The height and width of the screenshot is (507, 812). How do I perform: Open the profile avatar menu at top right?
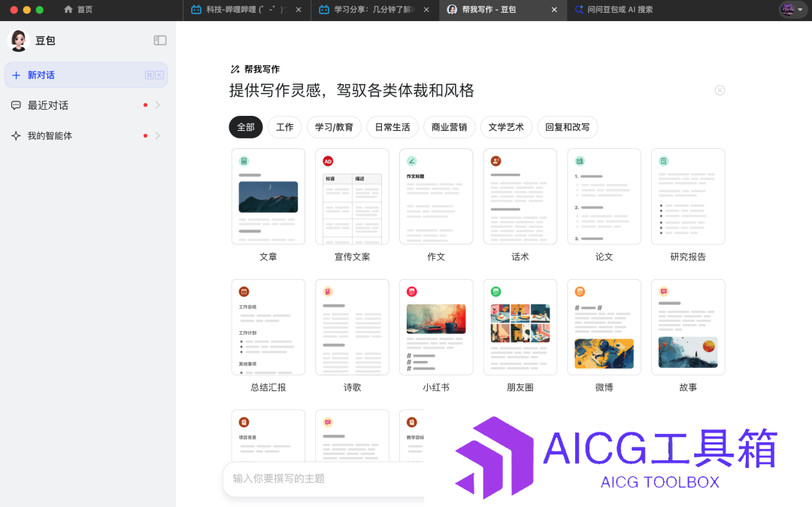pyautogui.click(x=792, y=9)
